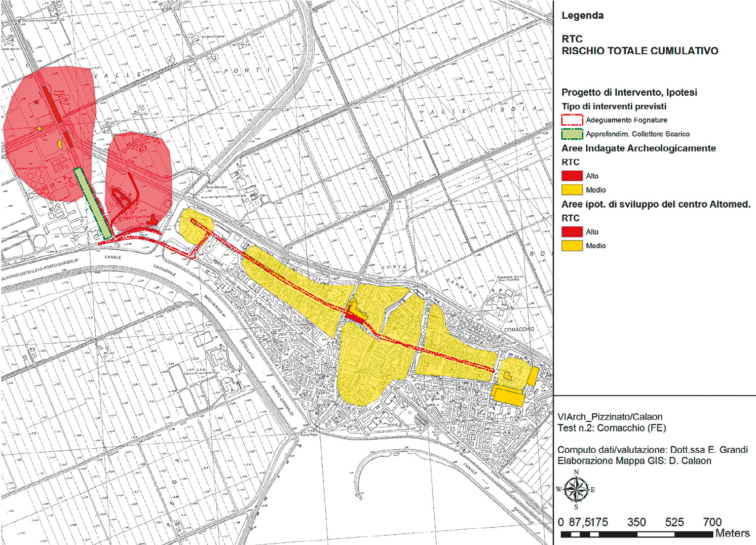The height and width of the screenshot is (545, 756).
Task: Click the '350' value on the scale bar
Action: coord(636,522)
